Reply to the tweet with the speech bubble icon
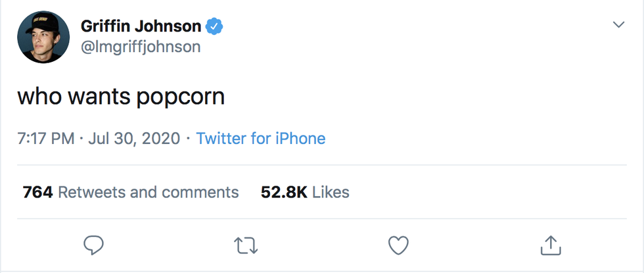Screen dimensions: 644x273 [94, 245]
